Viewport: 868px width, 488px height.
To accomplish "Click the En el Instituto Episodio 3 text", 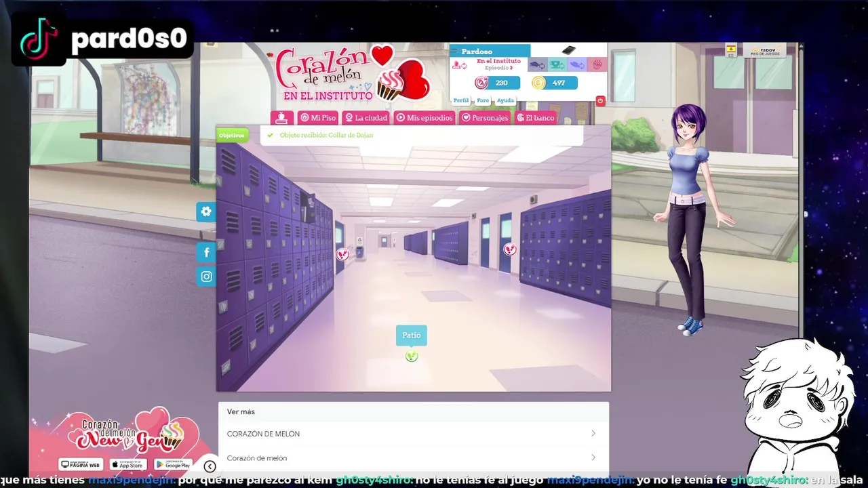I will 498,64.
